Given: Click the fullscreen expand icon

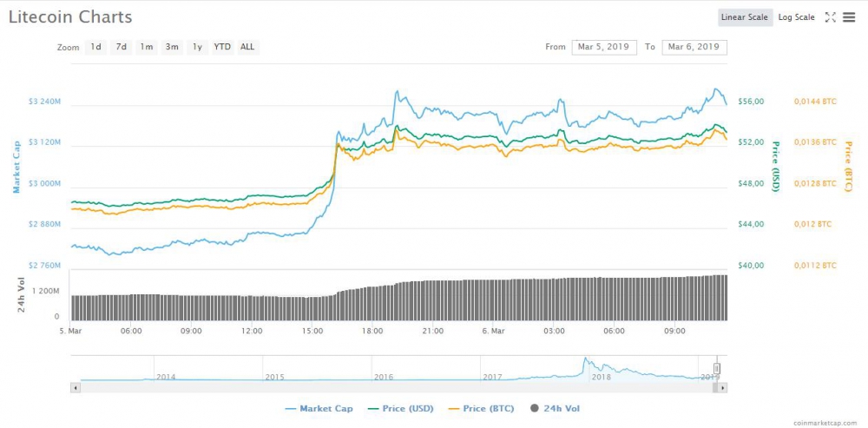Looking at the screenshot, I should [830, 17].
